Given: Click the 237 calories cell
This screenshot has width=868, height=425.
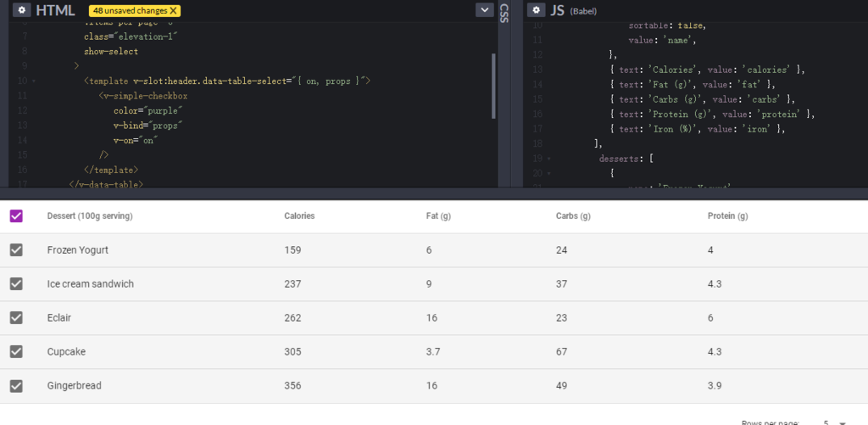Looking at the screenshot, I should (292, 283).
